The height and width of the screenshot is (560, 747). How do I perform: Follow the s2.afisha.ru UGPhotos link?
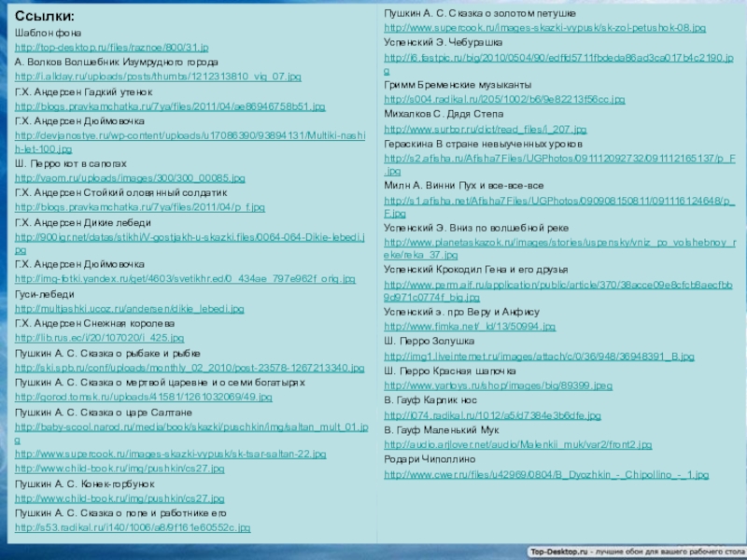(559, 164)
